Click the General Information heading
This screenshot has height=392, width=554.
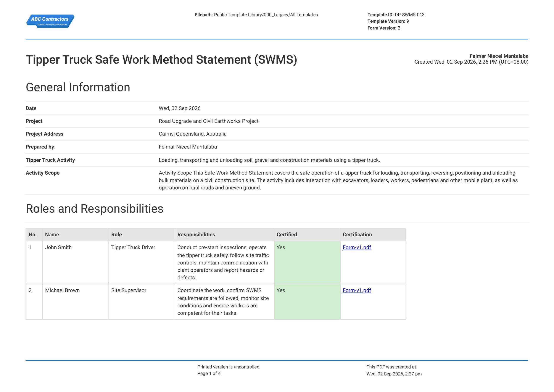(x=78, y=87)
